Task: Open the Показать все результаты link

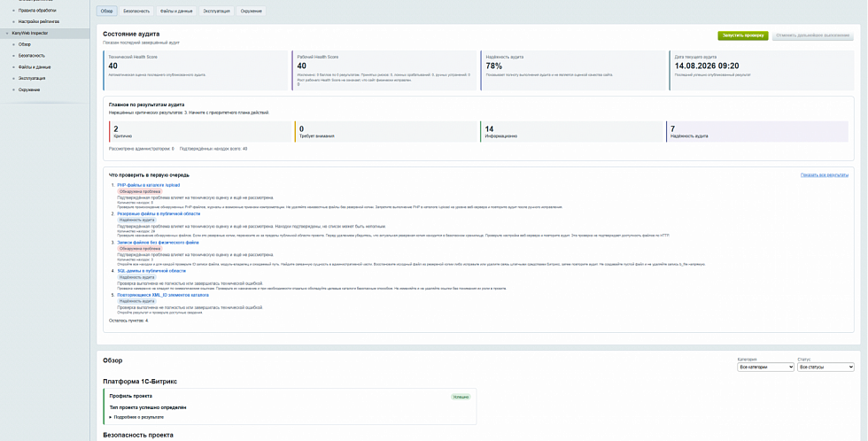Action: (825, 174)
